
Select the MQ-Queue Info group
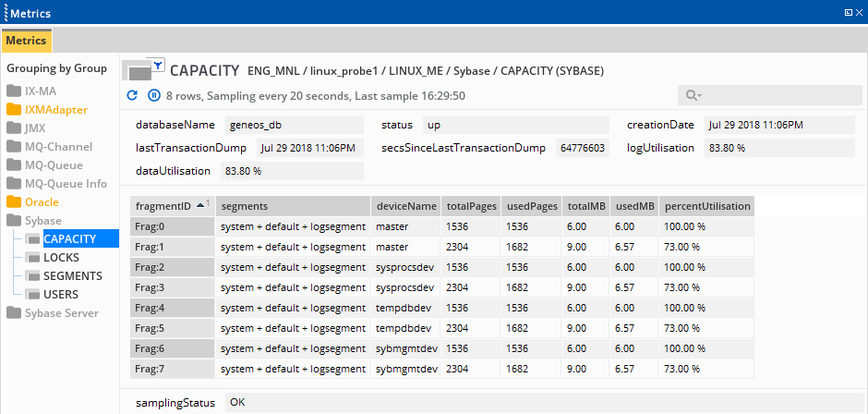click(x=66, y=184)
